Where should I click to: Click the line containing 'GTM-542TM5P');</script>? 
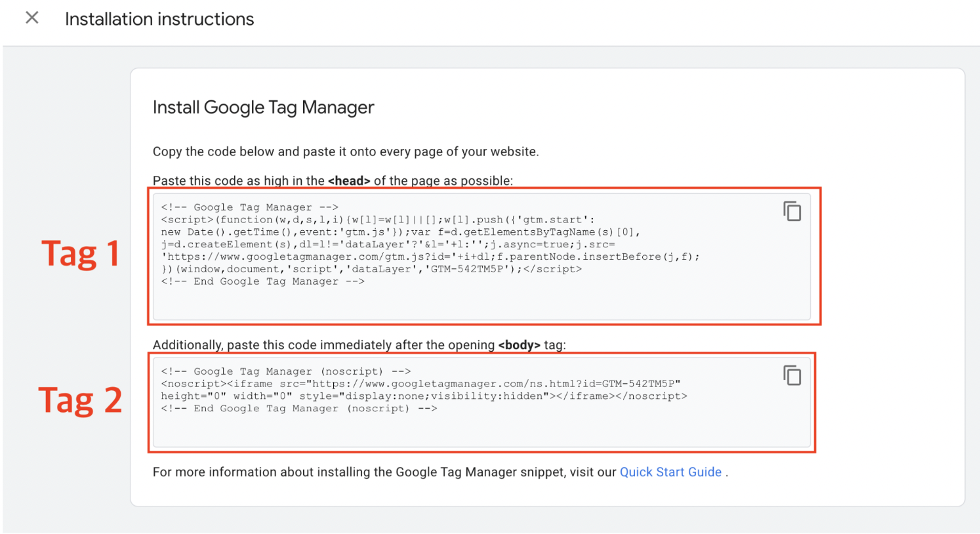click(x=371, y=270)
